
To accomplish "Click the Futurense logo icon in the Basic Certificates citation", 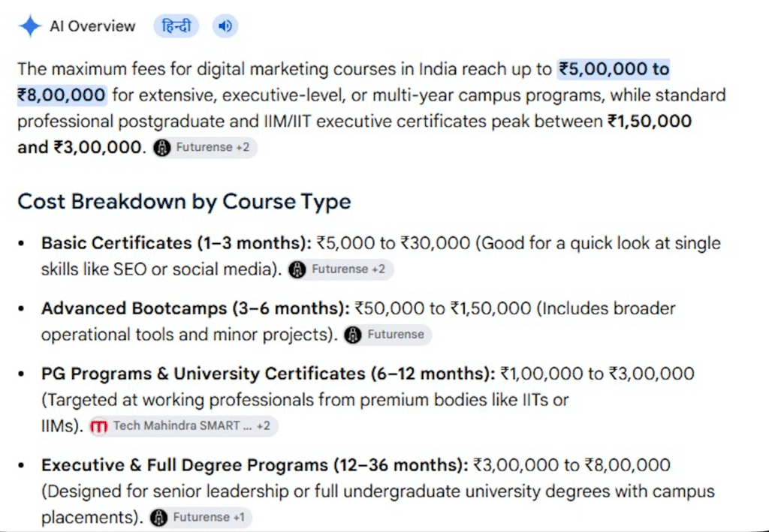I will click(x=297, y=269).
